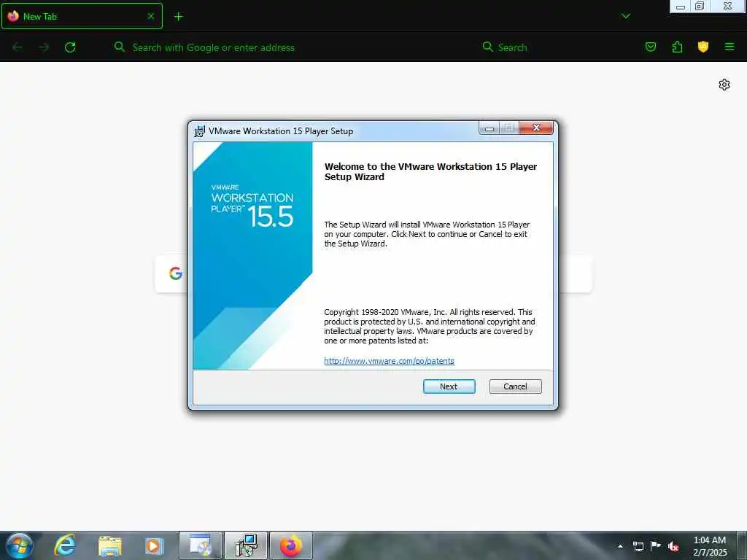Viewport: 747px width, 560px height.
Task: Click the muted volume tray icon
Action: click(x=673, y=546)
